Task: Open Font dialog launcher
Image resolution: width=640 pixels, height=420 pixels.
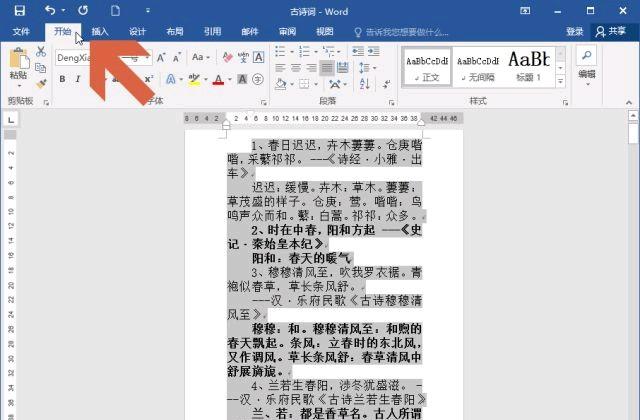Action: [264, 102]
